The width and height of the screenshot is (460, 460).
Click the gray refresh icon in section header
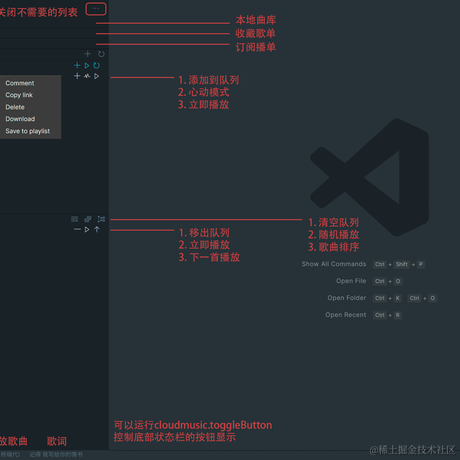pos(101,54)
